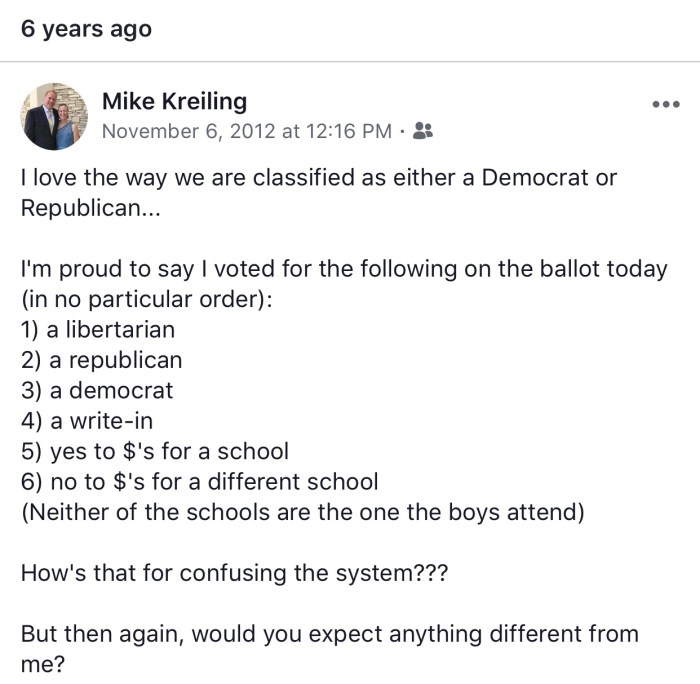Viewport: 700px width, 684px height.
Task: Click '5) yes to $'s for a school'
Action: (x=154, y=450)
